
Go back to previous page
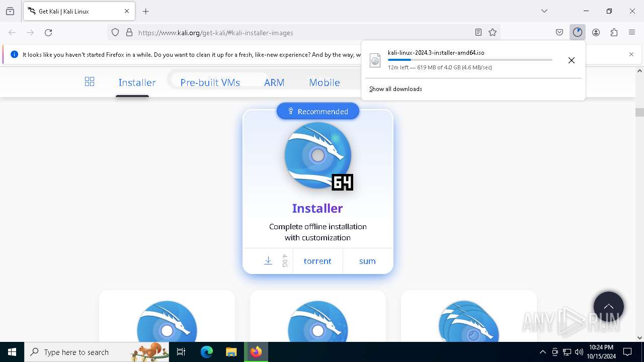pos(12,33)
